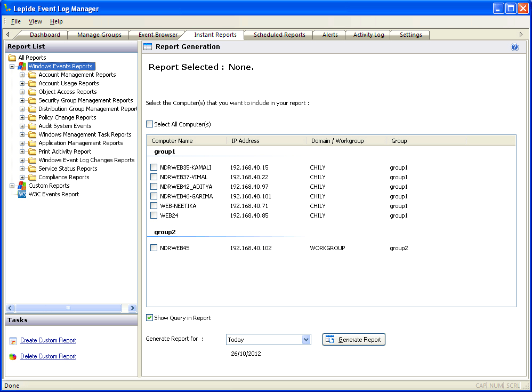The height and width of the screenshot is (392, 532).
Task: Click the Custom Reports flag icon
Action: tap(22, 186)
